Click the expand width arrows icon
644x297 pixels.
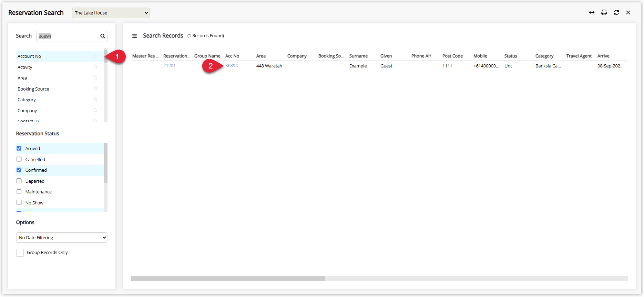(x=592, y=12)
